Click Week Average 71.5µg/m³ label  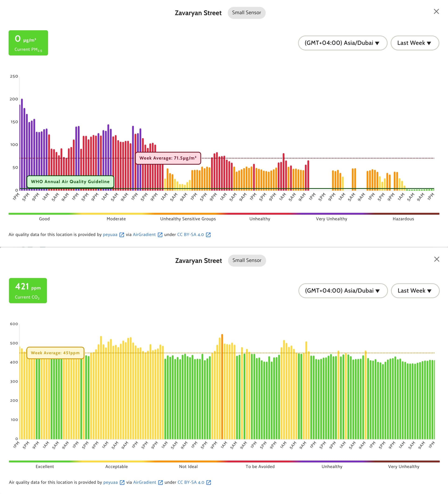click(x=168, y=158)
